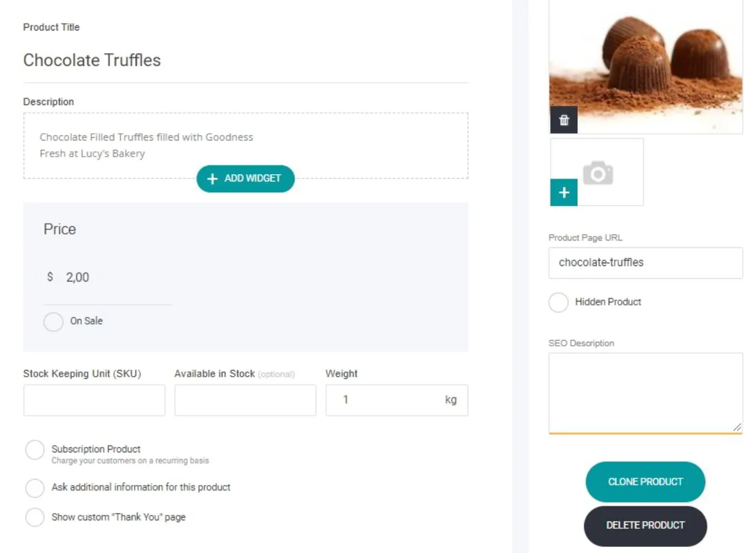Click the plus icon to add another product photo
This screenshot has width=756, height=553.
pos(563,192)
